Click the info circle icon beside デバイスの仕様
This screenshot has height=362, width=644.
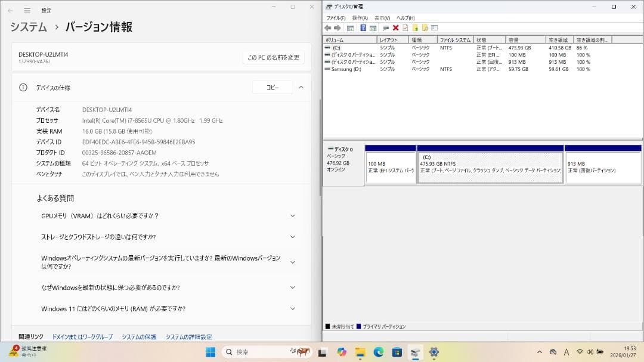(x=23, y=87)
